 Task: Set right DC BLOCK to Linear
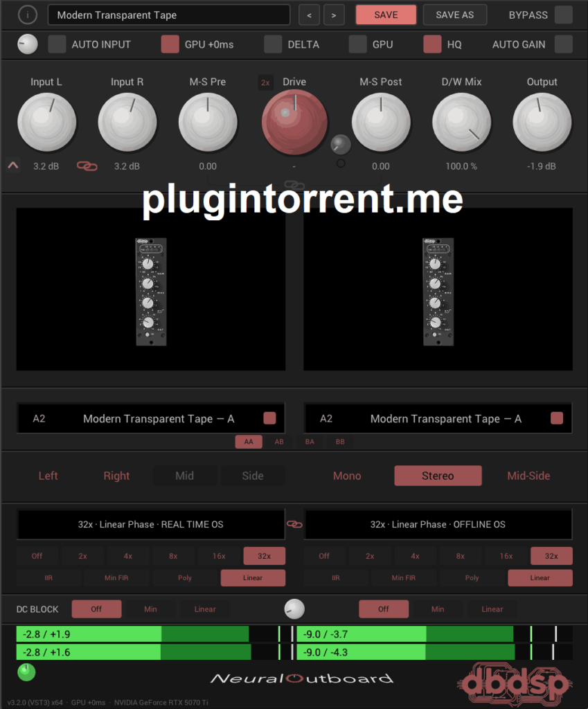coord(492,609)
